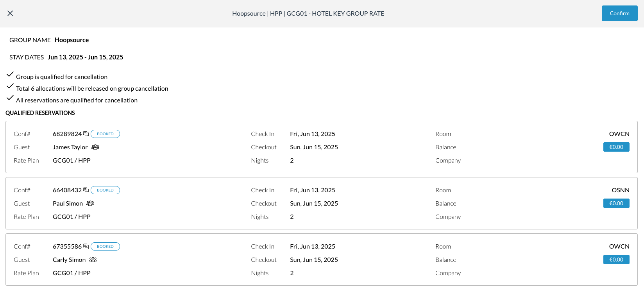Click the checkmark next to group qualified message
Screen dimensions: 644x299
pyautogui.click(x=10, y=74)
